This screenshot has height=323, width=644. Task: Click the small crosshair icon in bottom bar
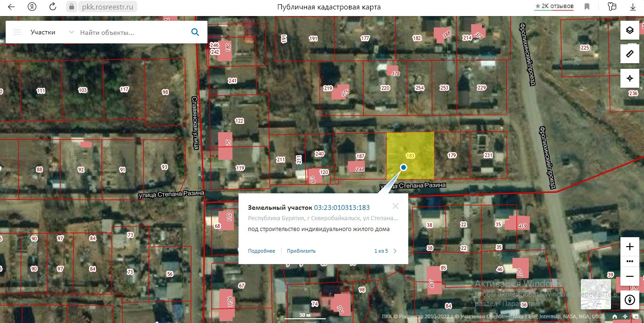coord(625,316)
